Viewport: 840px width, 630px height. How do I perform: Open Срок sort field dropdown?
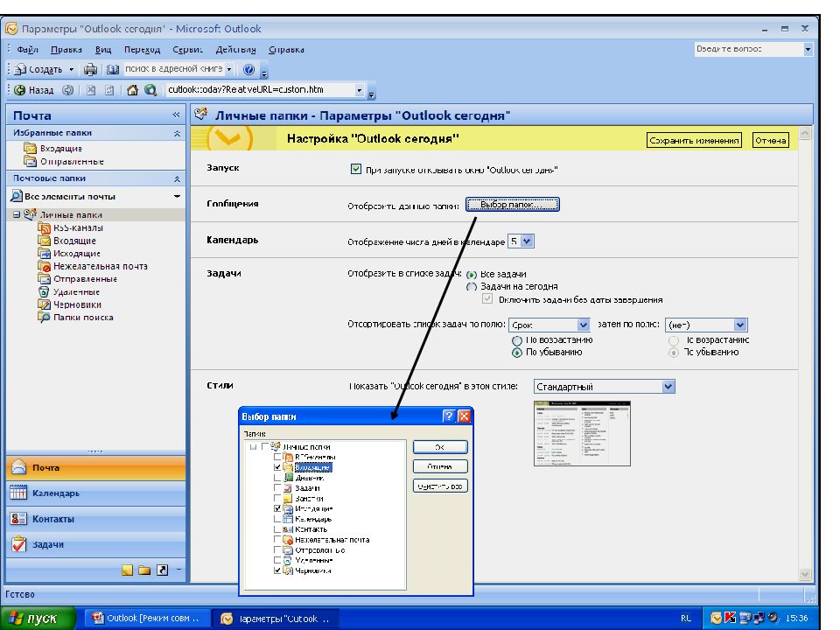point(583,325)
